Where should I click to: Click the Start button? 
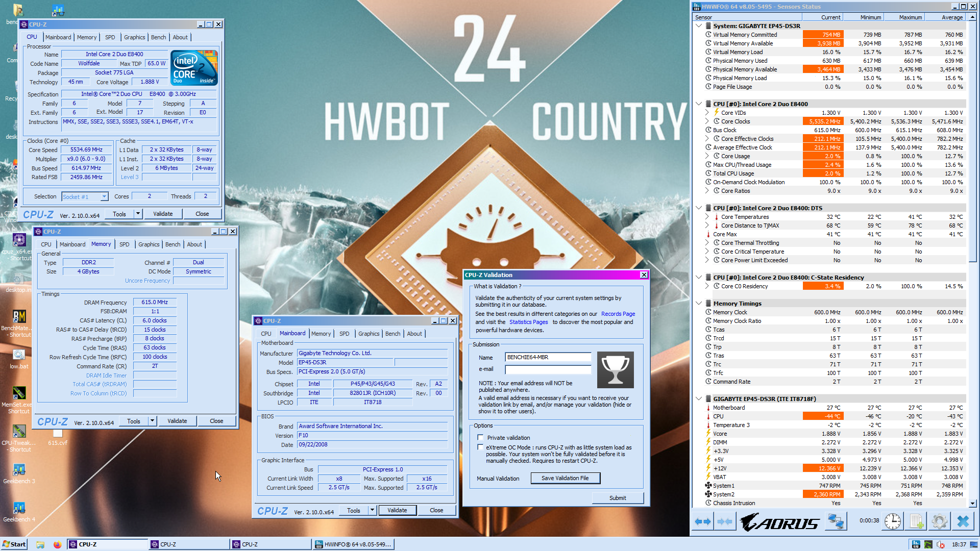[14, 544]
